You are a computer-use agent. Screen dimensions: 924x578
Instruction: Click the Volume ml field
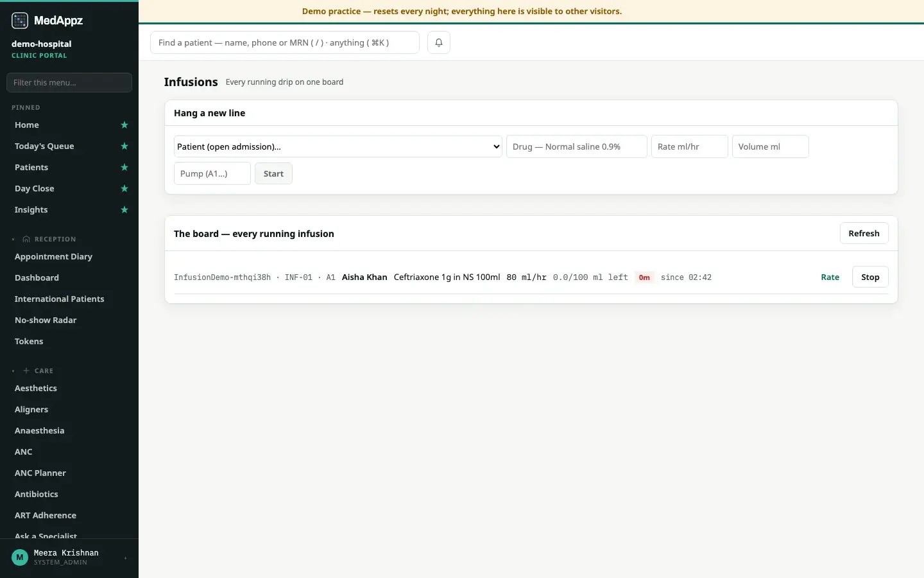(x=771, y=146)
